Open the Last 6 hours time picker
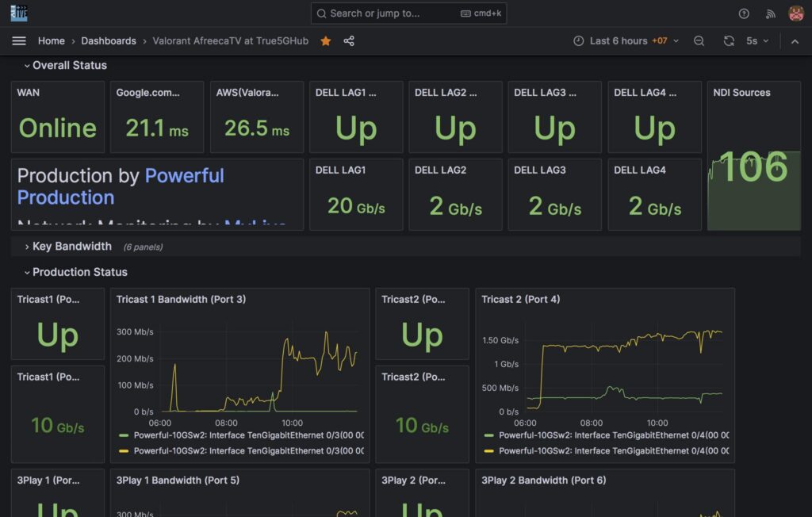Screen dimensions: 812x517 point(626,41)
